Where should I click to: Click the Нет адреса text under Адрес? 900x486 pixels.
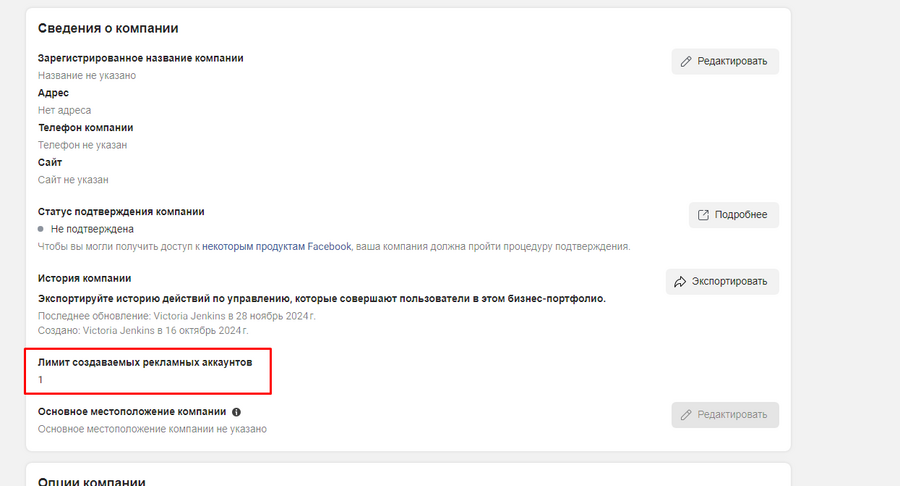pos(64,110)
